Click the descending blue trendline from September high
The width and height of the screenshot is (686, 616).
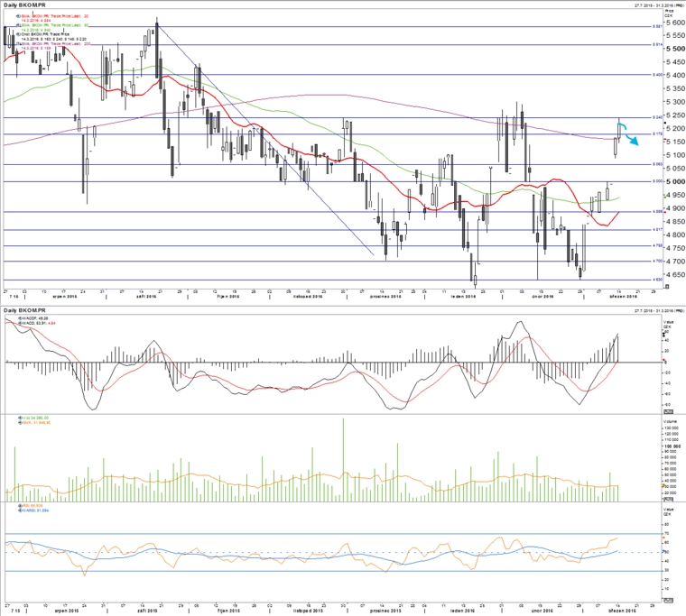point(265,140)
